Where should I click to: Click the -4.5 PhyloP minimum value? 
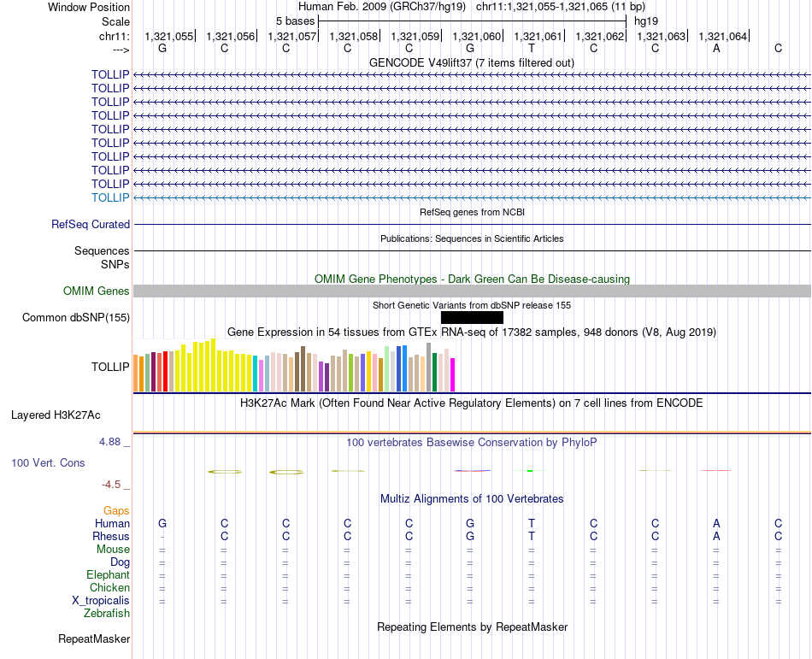111,485
